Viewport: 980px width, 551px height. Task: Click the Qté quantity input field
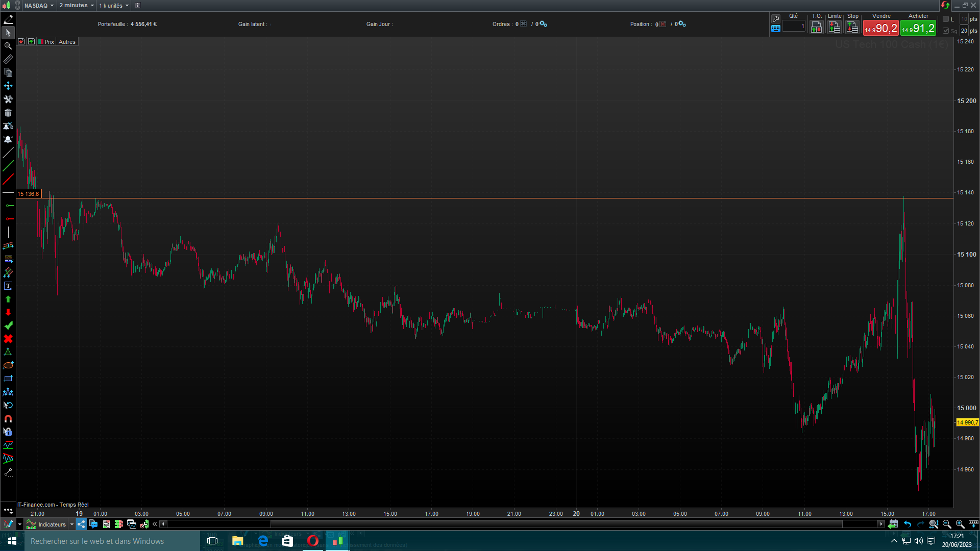pyautogui.click(x=794, y=27)
